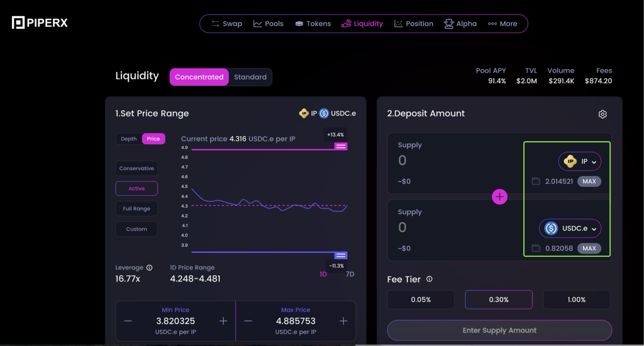
Task: Open the deposit settings gear icon
Action: point(602,114)
